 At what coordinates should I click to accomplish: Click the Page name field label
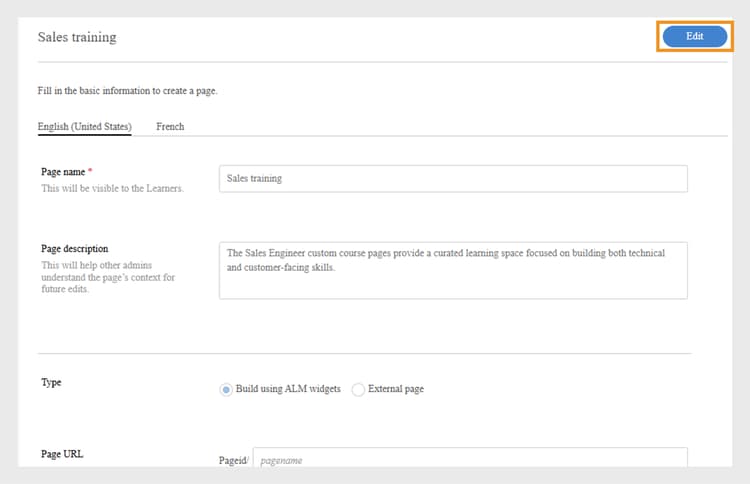click(62, 172)
